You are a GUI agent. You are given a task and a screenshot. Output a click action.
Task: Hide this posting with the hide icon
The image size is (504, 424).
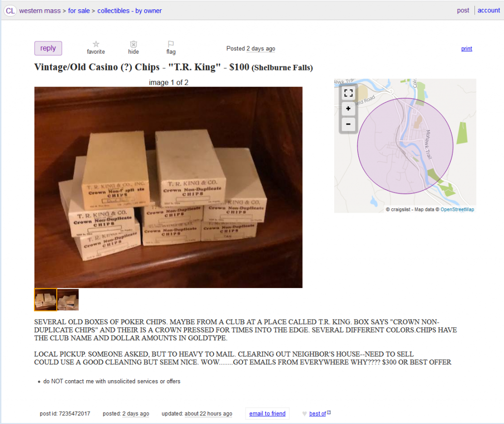click(133, 44)
